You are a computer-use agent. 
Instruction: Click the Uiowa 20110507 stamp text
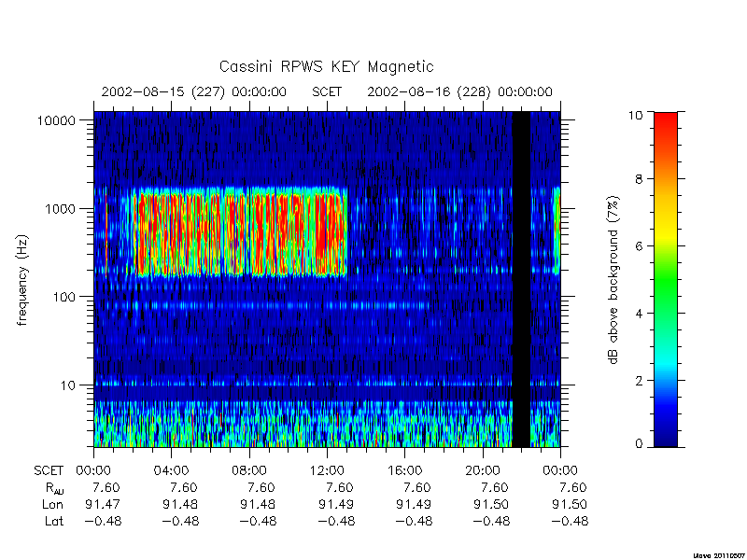click(718, 555)
